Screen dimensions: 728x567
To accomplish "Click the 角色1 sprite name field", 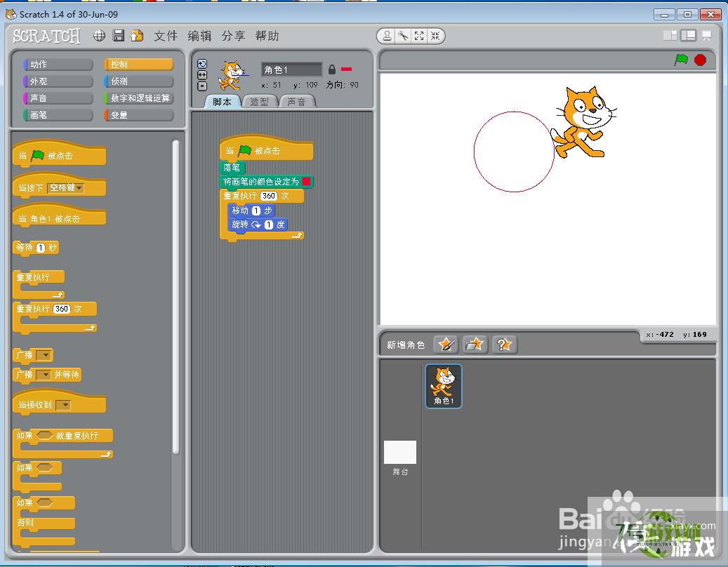I will coord(291,69).
